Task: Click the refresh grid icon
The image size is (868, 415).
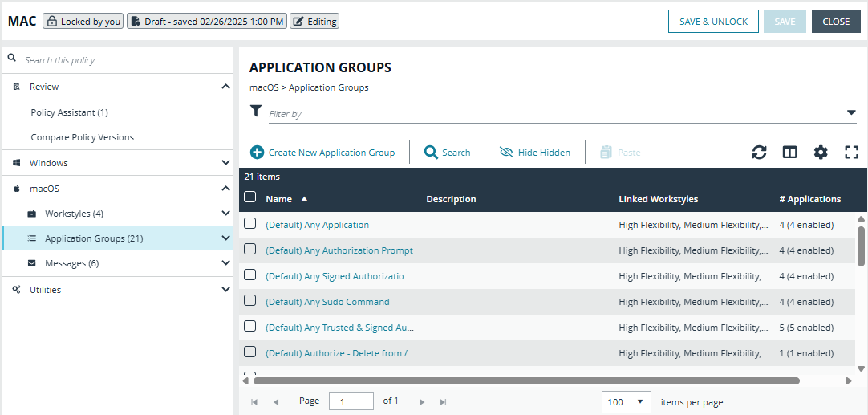Action: [x=759, y=153]
